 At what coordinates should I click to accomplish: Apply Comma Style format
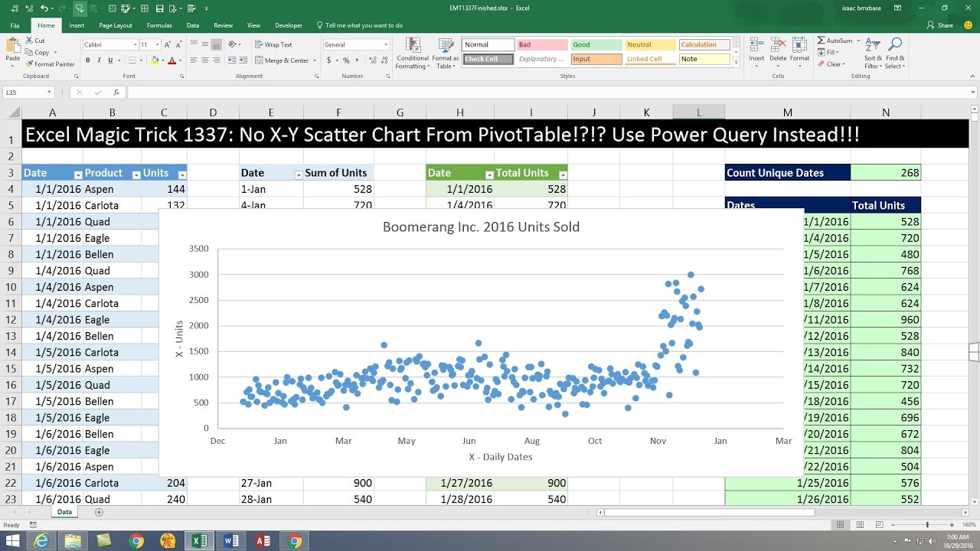point(356,60)
